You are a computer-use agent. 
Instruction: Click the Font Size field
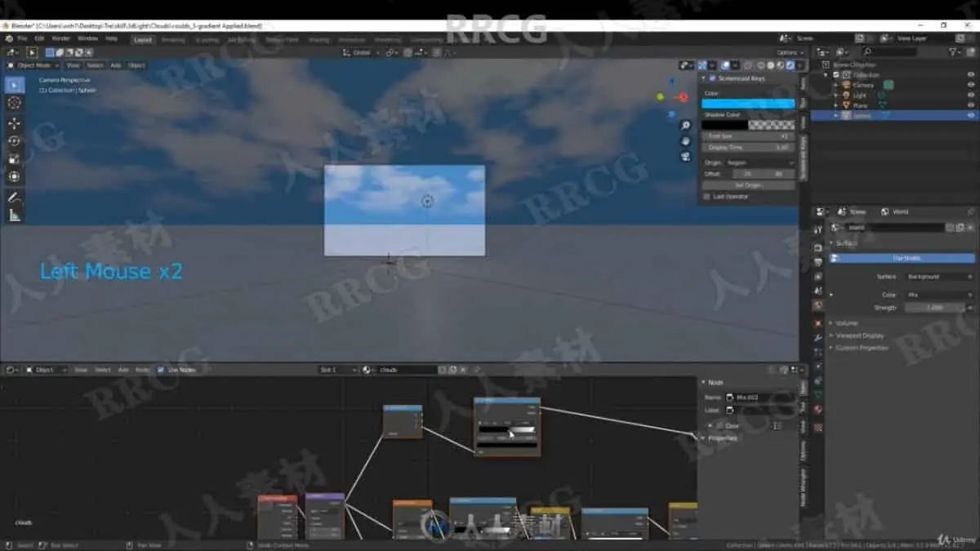click(748, 136)
